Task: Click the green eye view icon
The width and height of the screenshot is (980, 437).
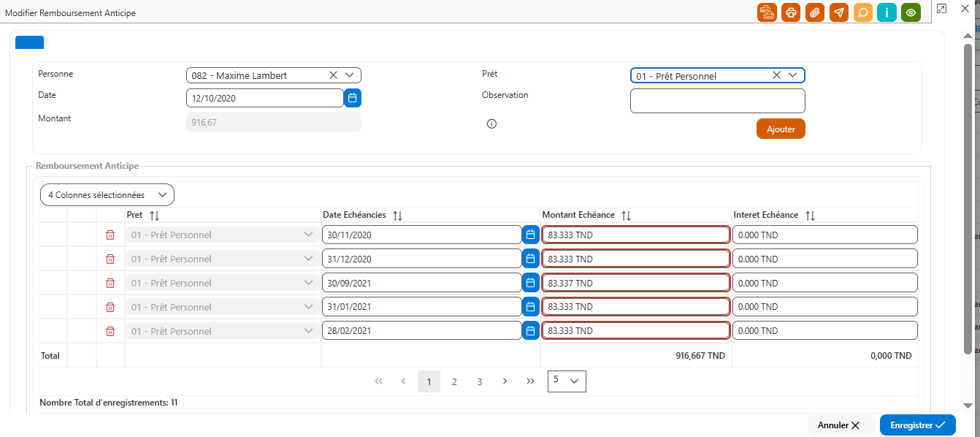Action: click(911, 12)
